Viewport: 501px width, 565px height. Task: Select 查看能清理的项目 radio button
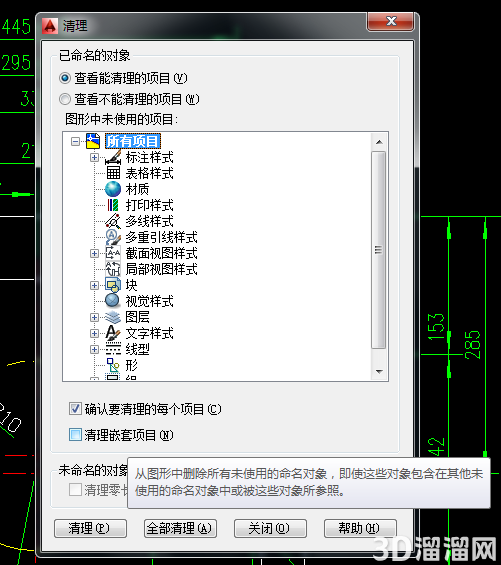(65, 78)
